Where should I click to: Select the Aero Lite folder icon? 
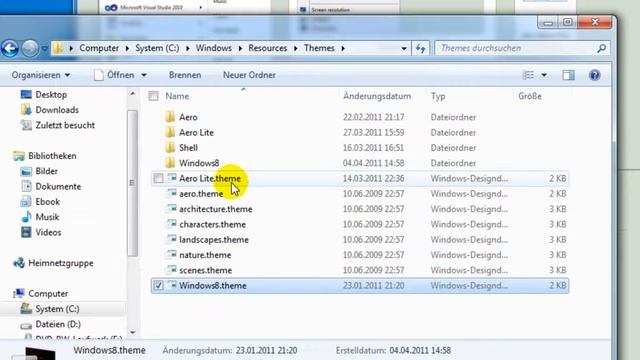click(171, 133)
